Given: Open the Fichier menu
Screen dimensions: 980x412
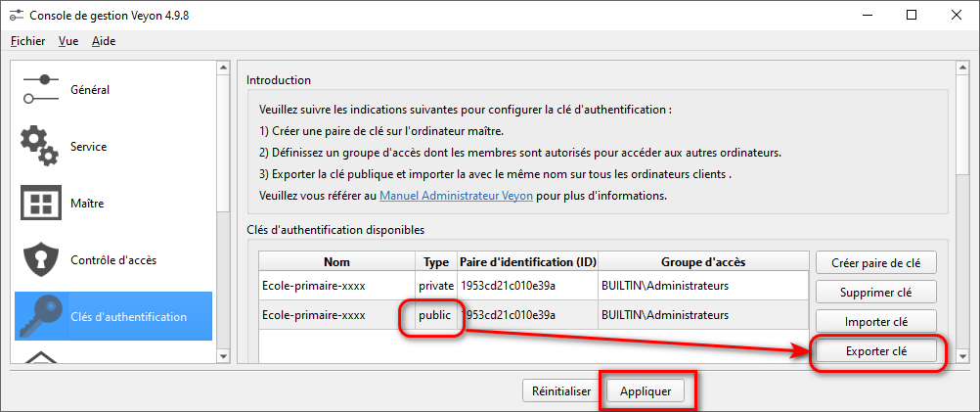Looking at the screenshot, I should coord(28,41).
